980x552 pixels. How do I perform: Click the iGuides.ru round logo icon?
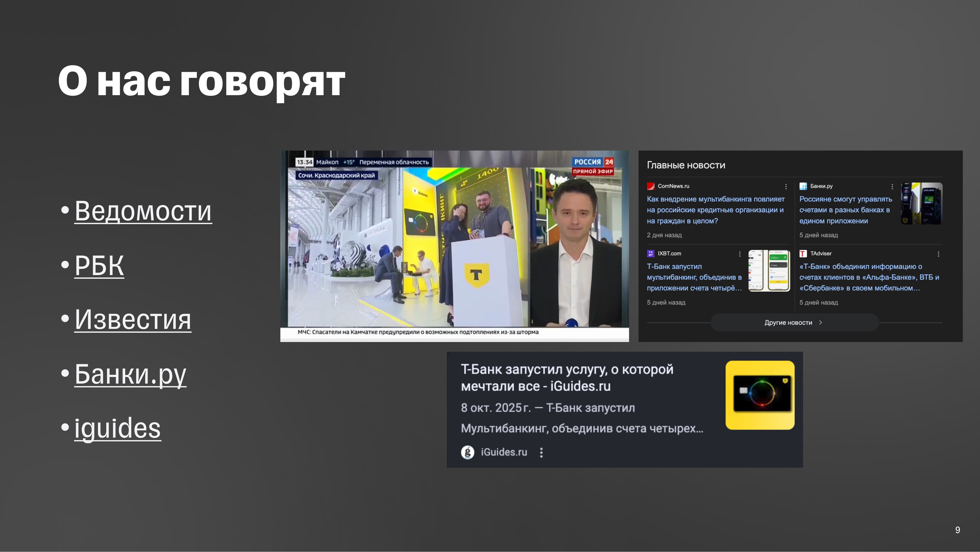click(x=467, y=452)
